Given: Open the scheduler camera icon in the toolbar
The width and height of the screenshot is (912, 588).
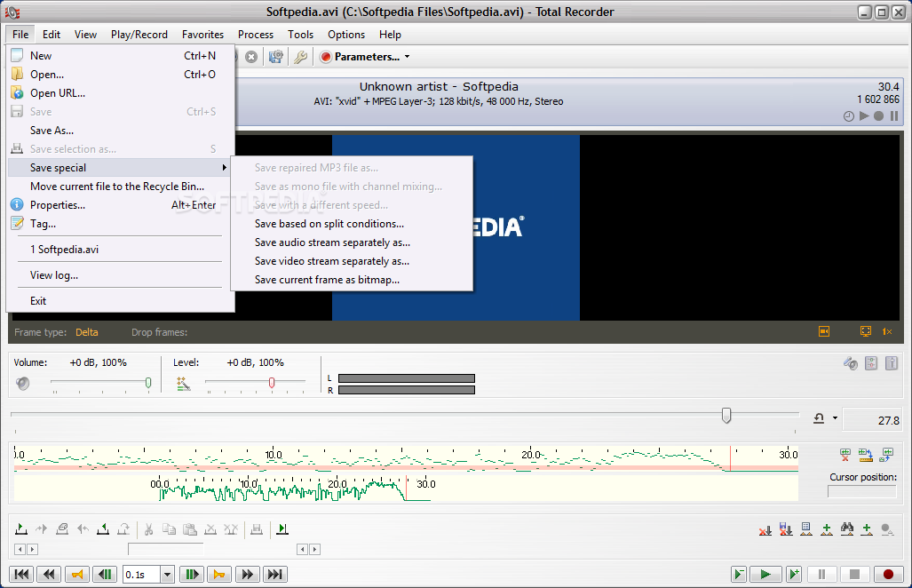Looking at the screenshot, I should click(x=275, y=57).
